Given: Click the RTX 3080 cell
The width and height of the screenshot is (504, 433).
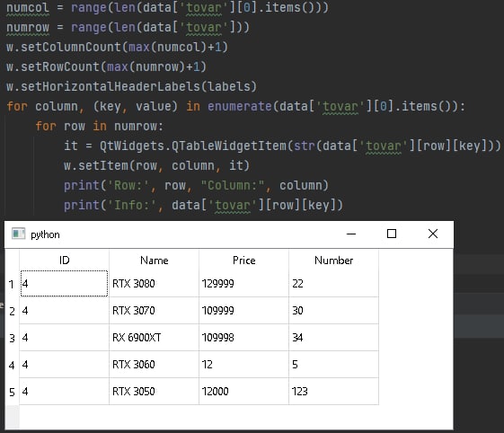Looking at the screenshot, I should pos(154,284).
